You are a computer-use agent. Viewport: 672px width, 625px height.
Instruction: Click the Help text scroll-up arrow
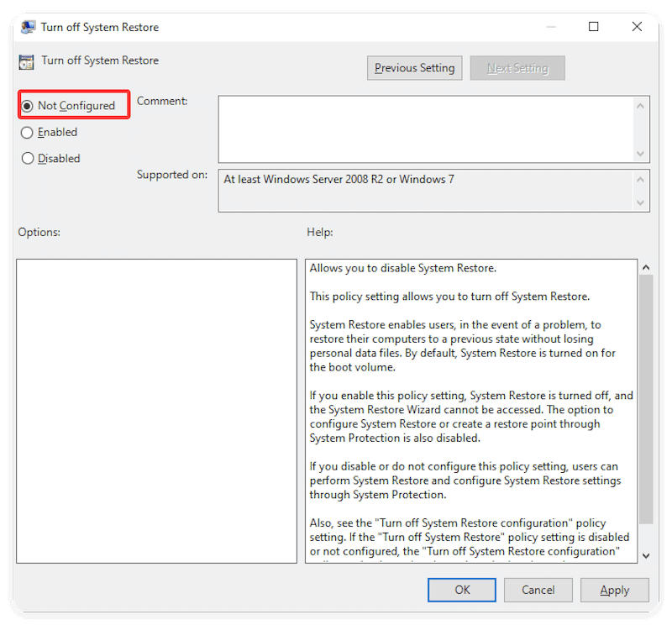point(646,266)
